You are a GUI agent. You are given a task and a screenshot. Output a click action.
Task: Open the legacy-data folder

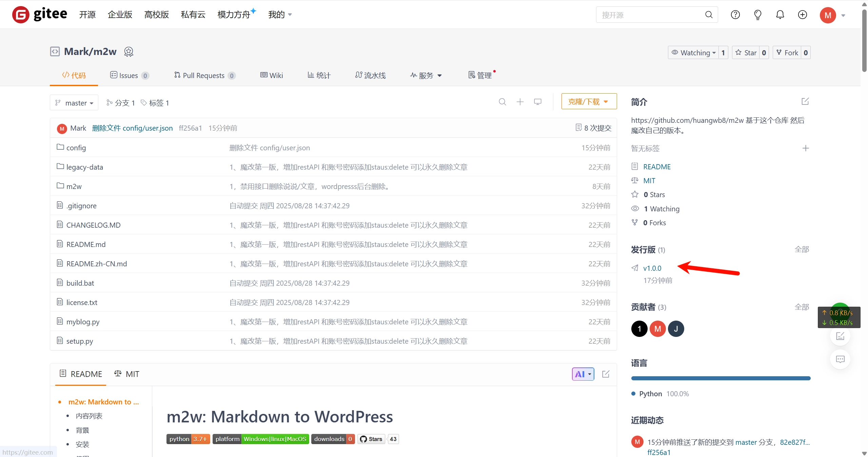[84, 167]
